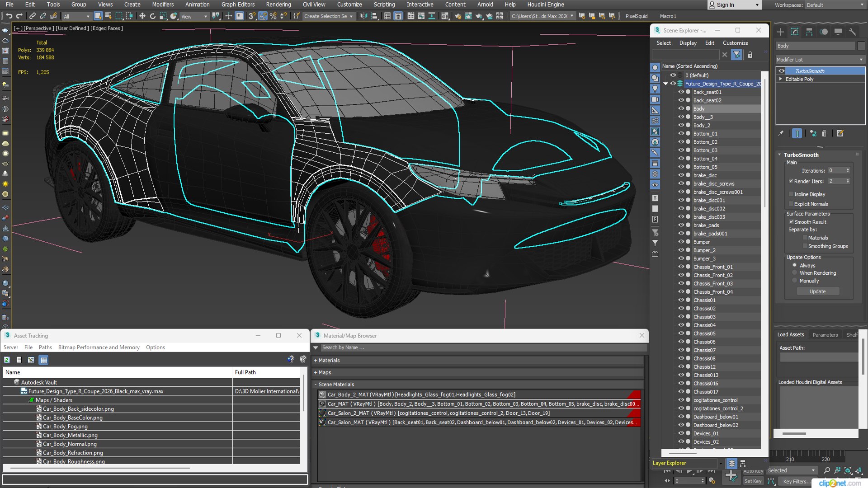Toggle TurboSmooth modifier eye icon

[782, 71]
